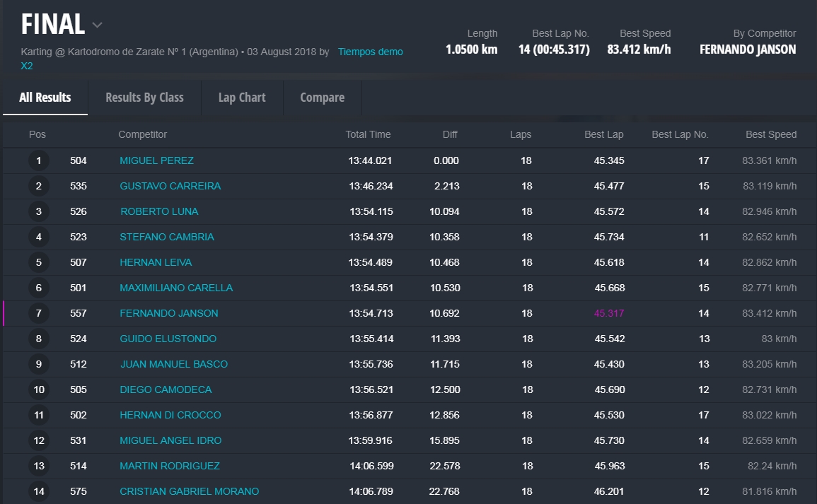
Task: Click GUSTAVO CARREIRA competitor name
Action: (x=170, y=186)
